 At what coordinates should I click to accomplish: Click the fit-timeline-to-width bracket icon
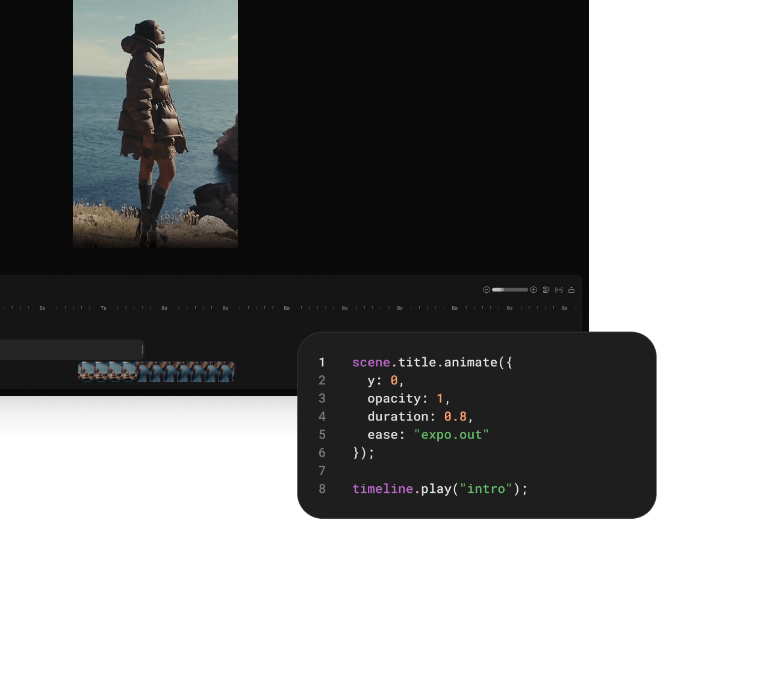click(559, 290)
